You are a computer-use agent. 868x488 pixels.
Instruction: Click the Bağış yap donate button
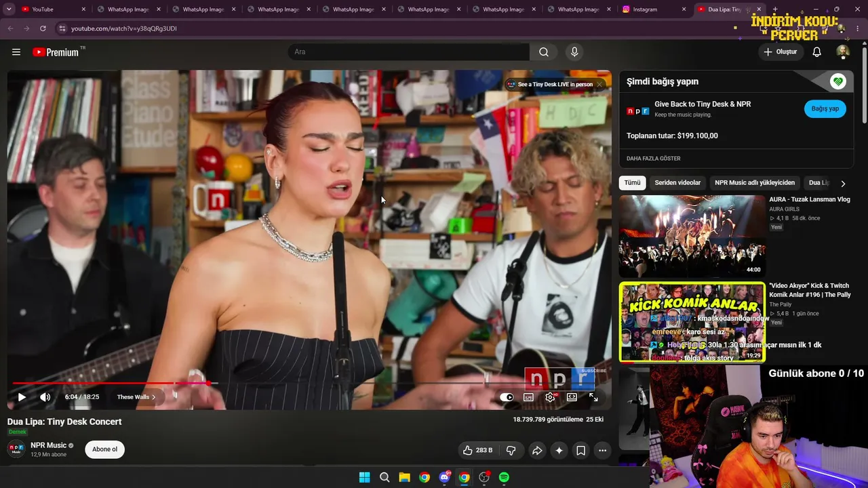tap(825, 108)
